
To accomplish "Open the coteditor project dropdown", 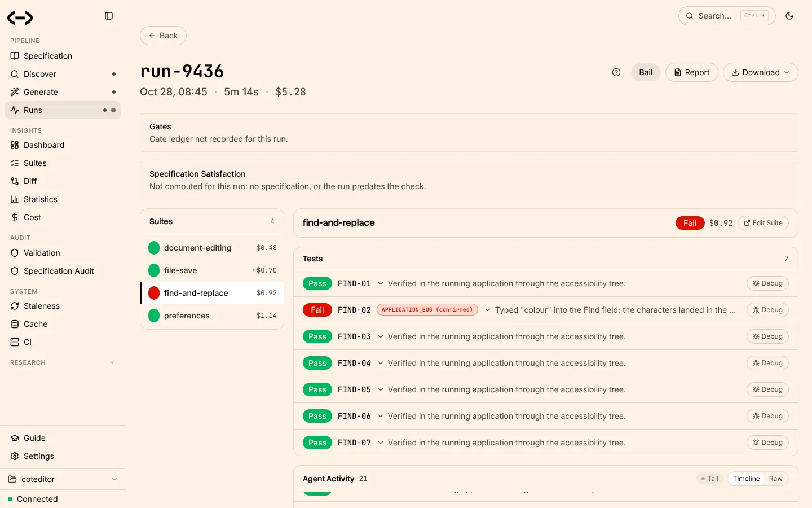I will 63,479.
